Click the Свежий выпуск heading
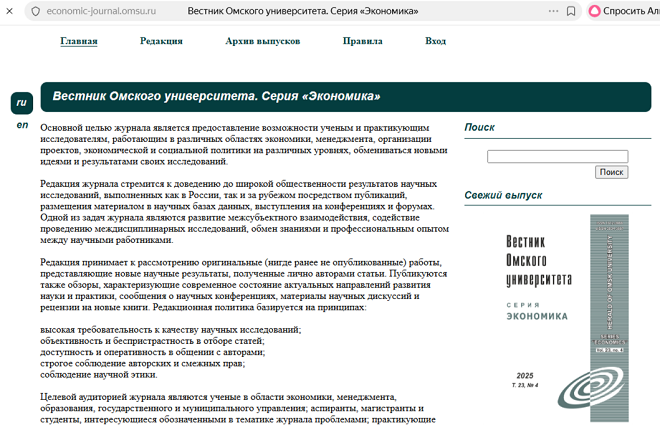The height and width of the screenshot is (425, 660). [x=503, y=195]
